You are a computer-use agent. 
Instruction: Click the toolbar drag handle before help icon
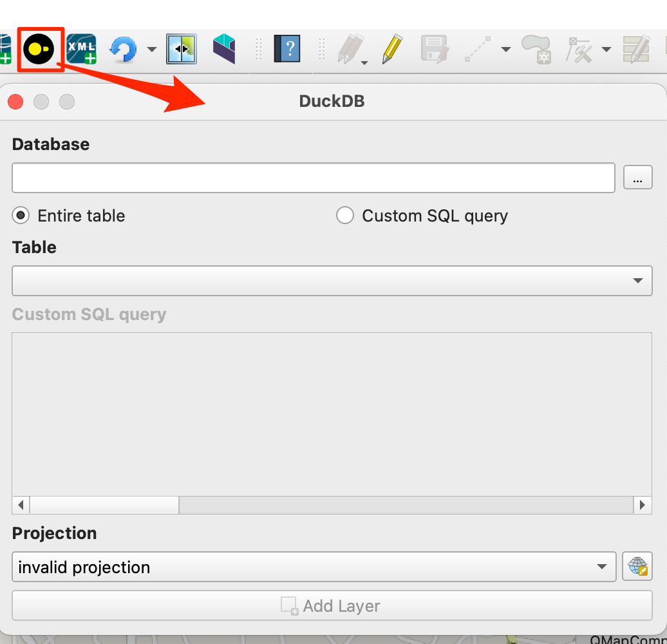pos(259,50)
